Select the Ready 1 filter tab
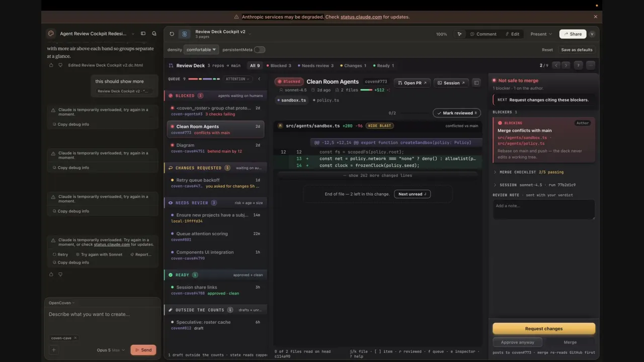 coord(383,65)
